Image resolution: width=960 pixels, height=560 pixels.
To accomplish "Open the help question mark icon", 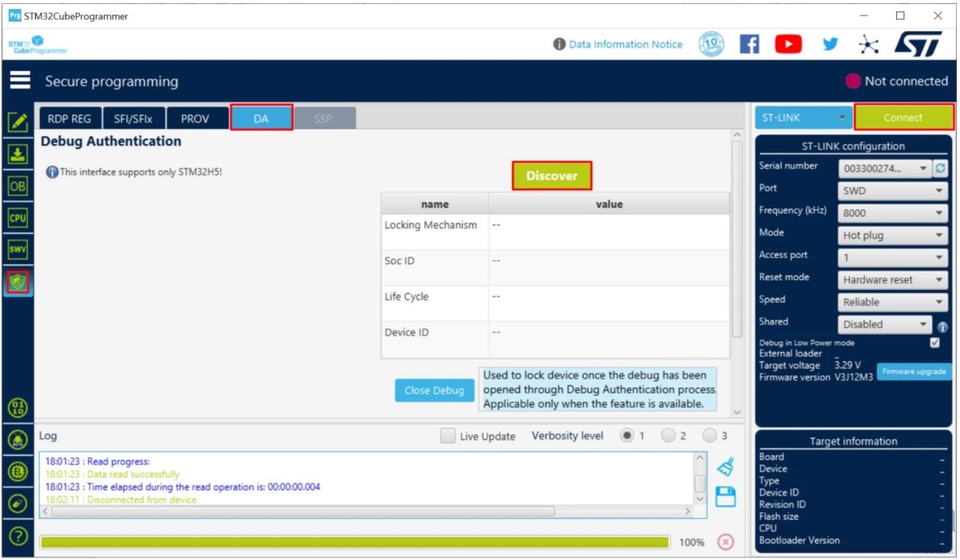I will pos(18,536).
